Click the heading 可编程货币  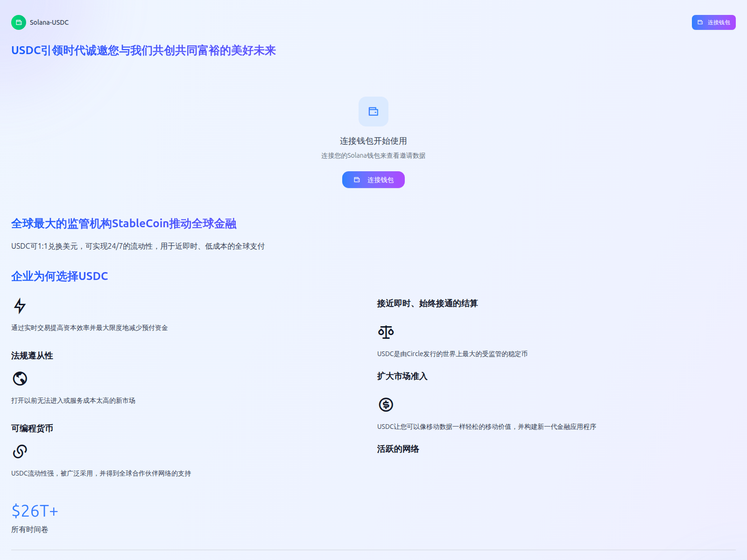tap(32, 428)
